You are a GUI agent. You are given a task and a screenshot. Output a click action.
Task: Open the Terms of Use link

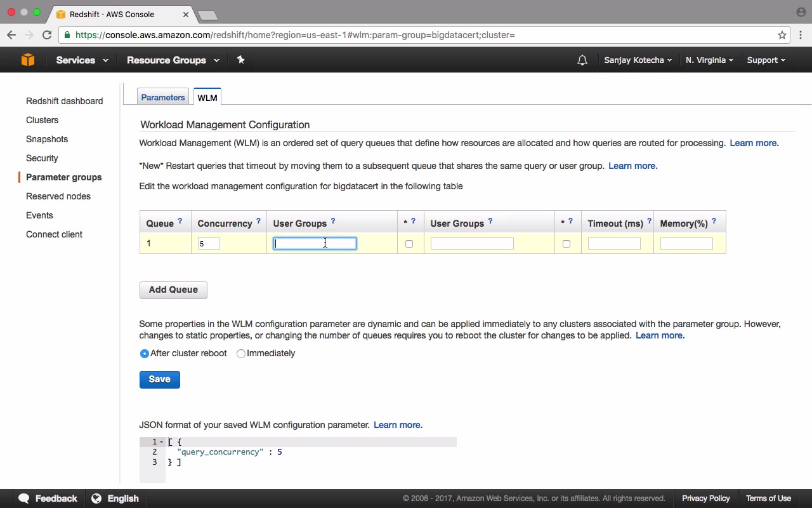click(768, 498)
